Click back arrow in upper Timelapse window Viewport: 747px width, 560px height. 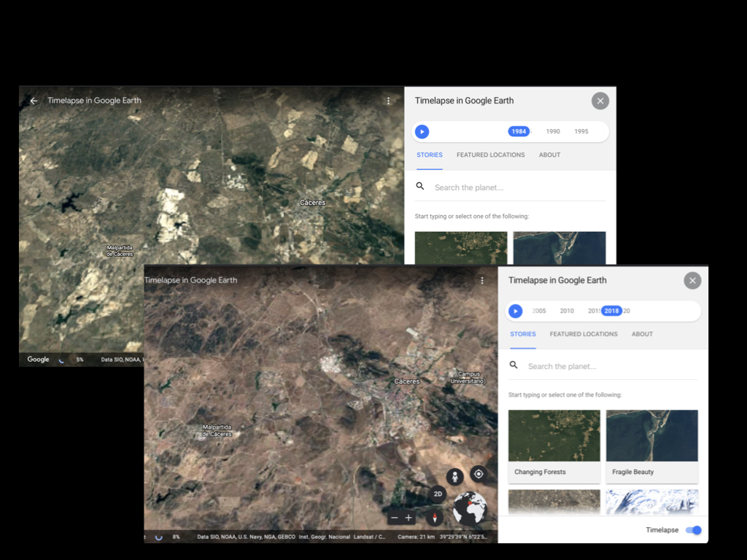(x=34, y=101)
